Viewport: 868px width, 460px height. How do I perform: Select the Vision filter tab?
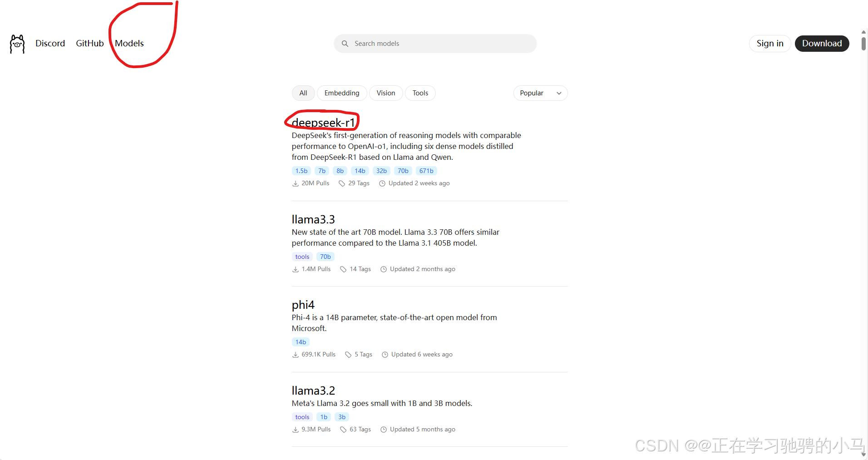[x=386, y=93]
